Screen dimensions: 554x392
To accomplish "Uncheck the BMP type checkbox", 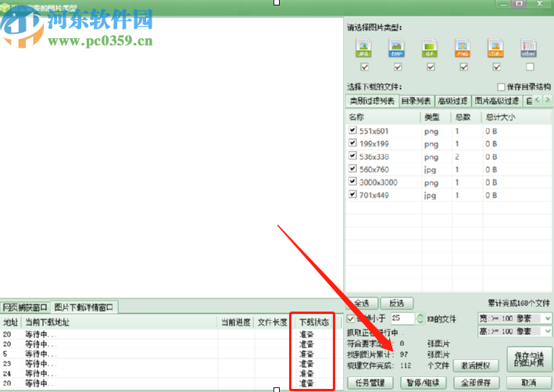I will (x=398, y=66).
